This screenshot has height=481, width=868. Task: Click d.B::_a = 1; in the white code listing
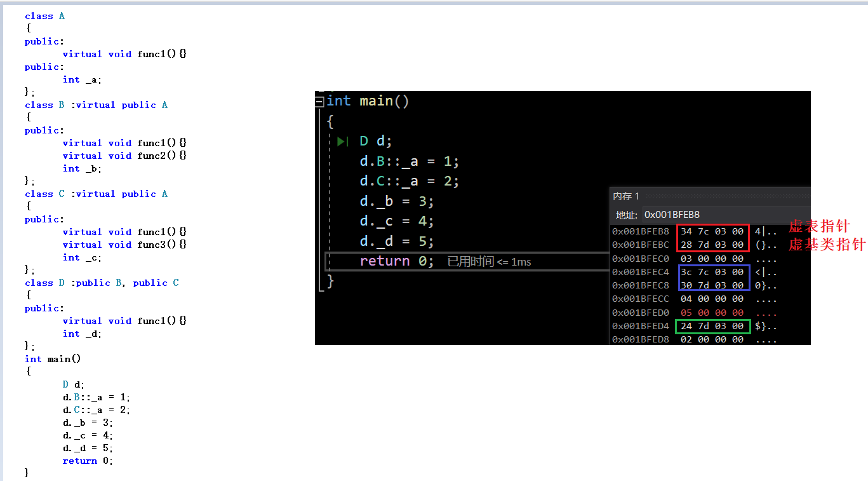[x=97, y=397]
